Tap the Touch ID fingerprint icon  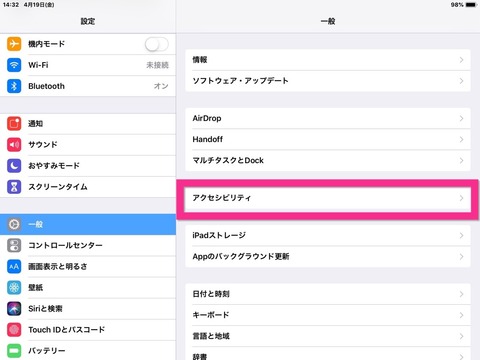click(14, 330)
